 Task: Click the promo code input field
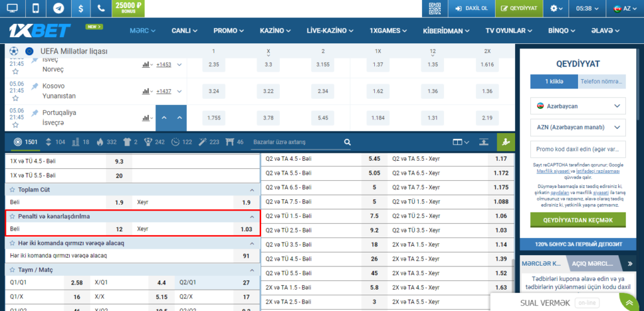coord(578,150)
